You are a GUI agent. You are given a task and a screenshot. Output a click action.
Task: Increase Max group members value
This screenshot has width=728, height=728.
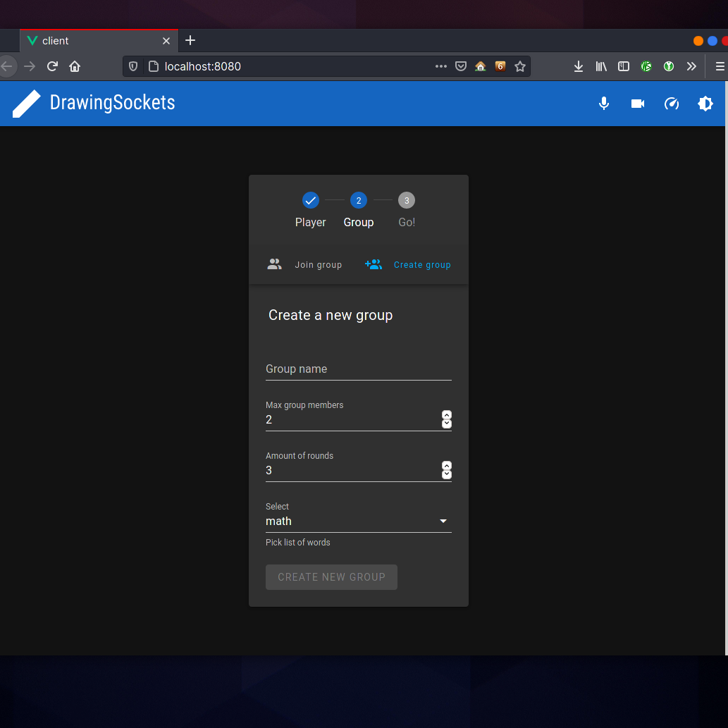coord(447,415)
